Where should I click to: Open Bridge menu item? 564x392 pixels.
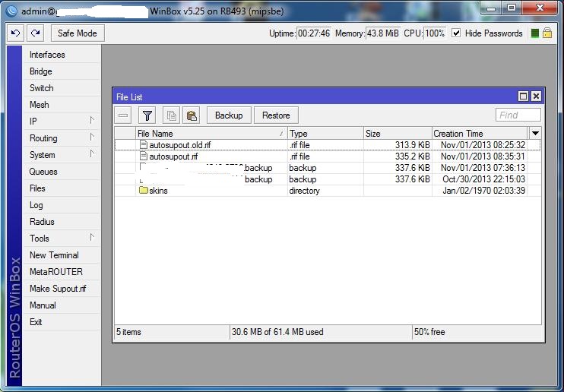tap(62, 71)
